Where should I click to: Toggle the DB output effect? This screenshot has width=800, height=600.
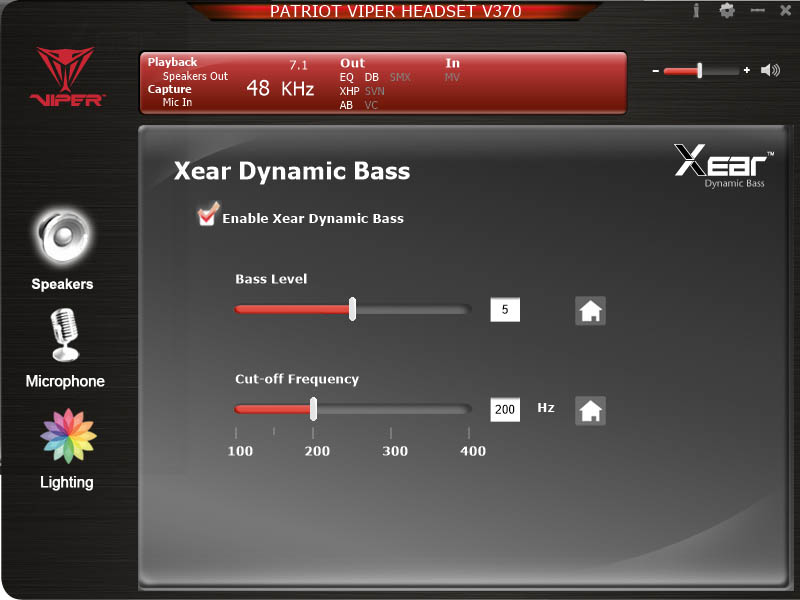pyautogui.click(x=371, y=78)
